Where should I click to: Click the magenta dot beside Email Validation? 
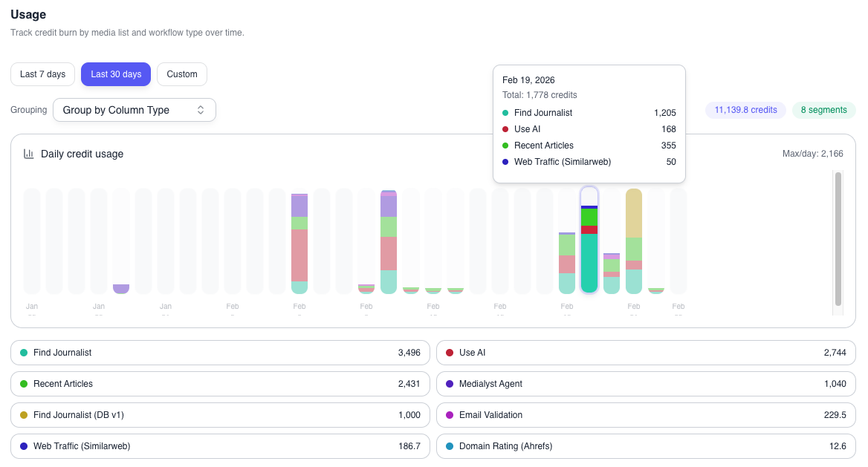pos(450,415)
